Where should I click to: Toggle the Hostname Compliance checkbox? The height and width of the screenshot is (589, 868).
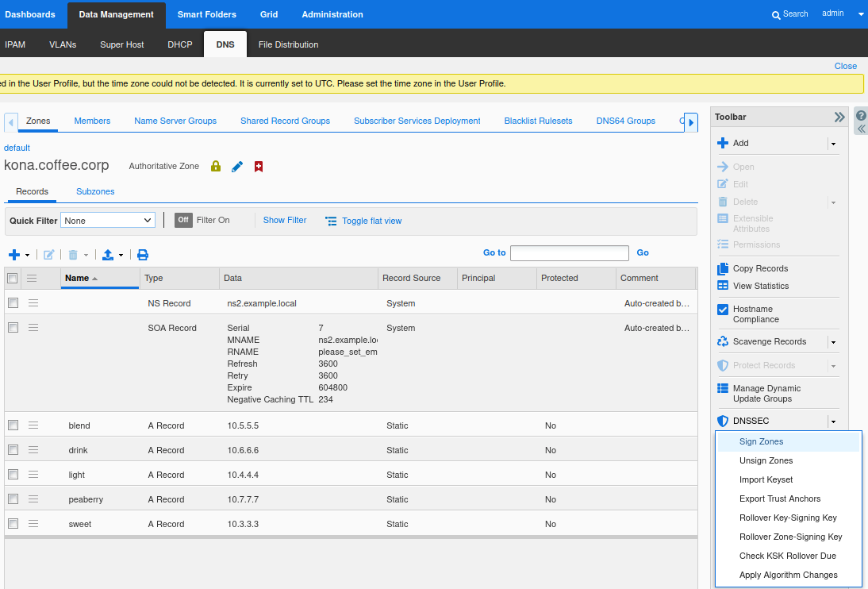click(x=723, y=310)
